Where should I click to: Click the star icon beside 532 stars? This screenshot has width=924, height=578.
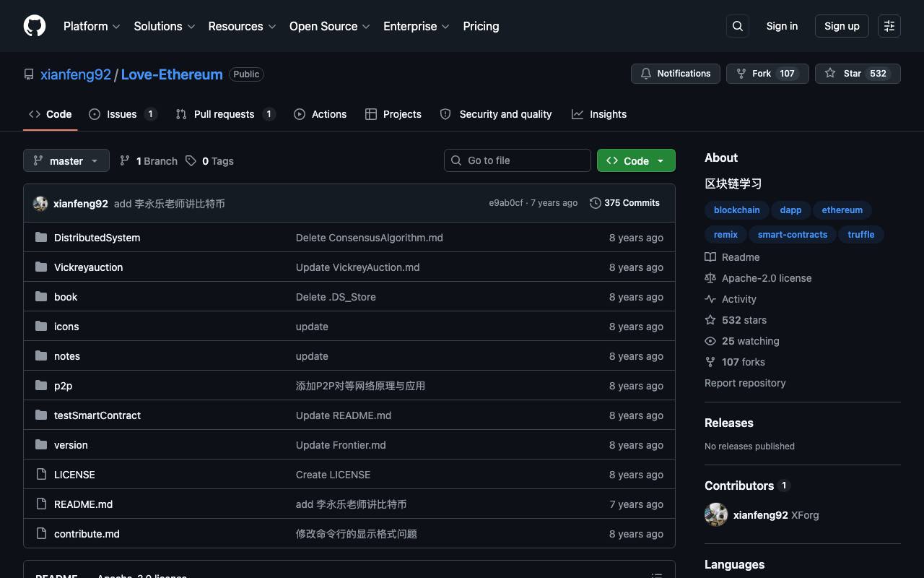click(710, 320)
